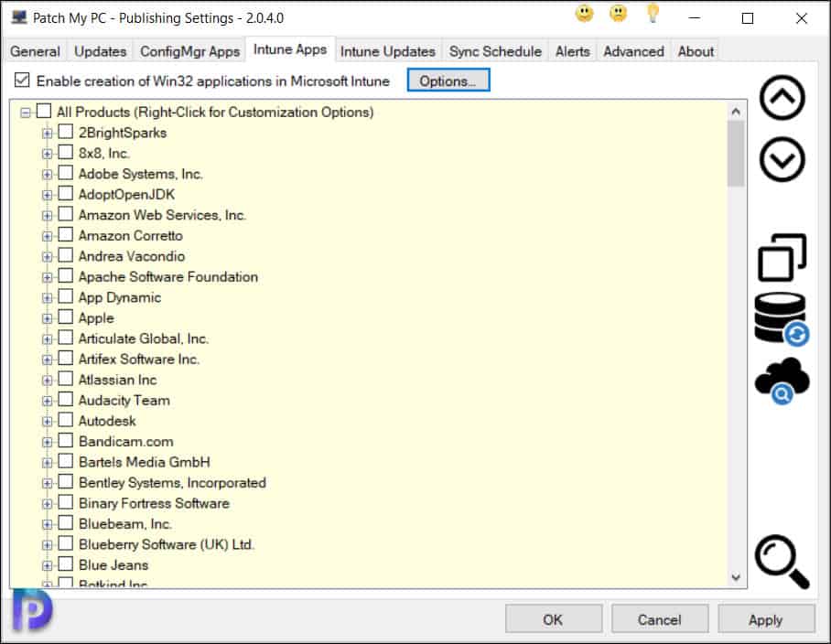Click the product list scrollbar thumb
Viewport: 831px width, 644px height.
pyautogui.click(x=736, y=154)
